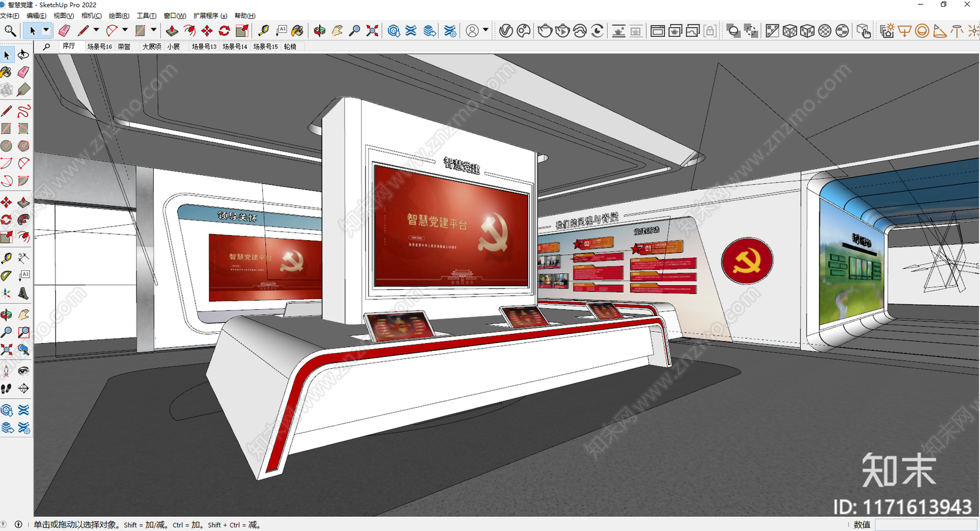The image size is (980, 531).
Task: Activate the Orbit tool in top toolbar
Action: 319,31
